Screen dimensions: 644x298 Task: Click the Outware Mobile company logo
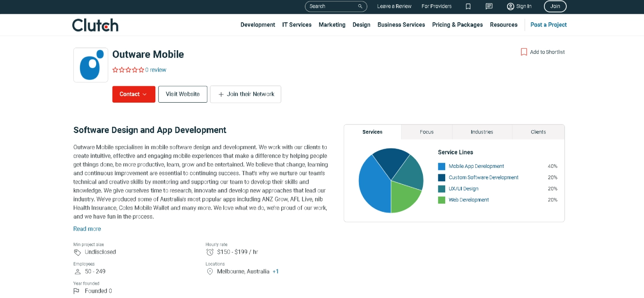pyautogui.click(x=91, y=65)
